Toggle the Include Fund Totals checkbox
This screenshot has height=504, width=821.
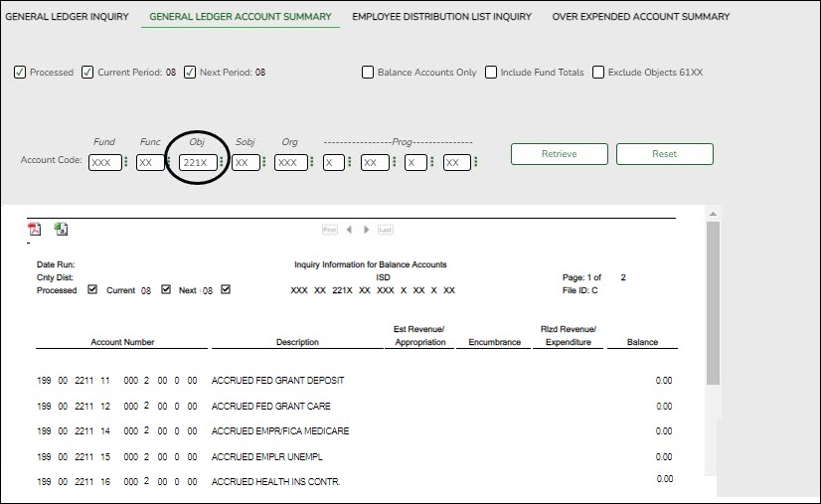491,73
